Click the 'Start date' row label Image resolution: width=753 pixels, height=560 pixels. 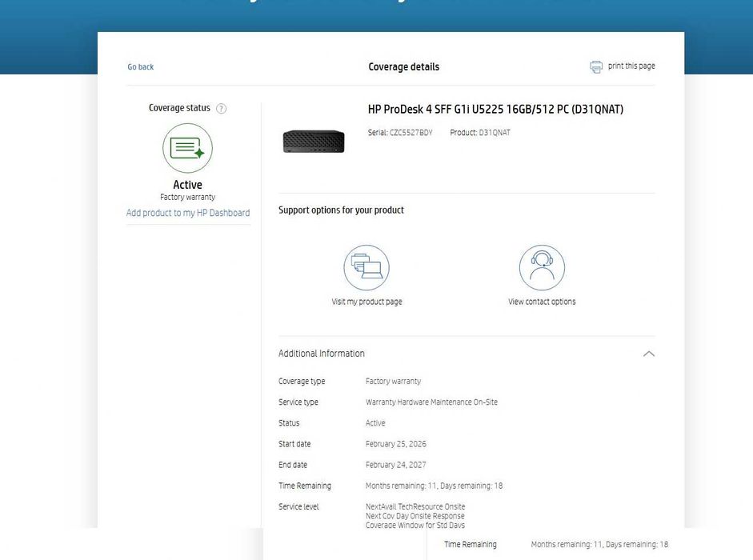[x=294, y=444]
